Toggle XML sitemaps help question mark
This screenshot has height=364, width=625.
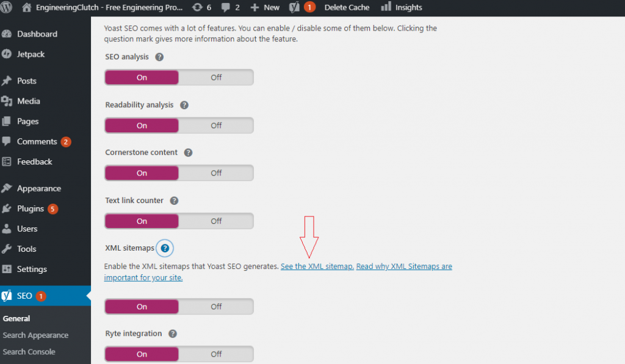coord(165,248)
